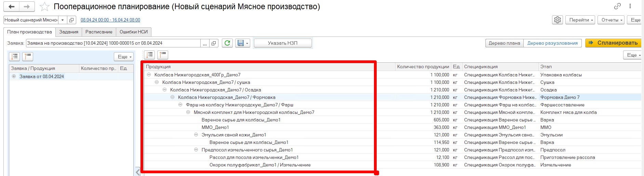Switch to the Расписание tab
The width and height of the screenshot is (644, 176).
point(99,32)
